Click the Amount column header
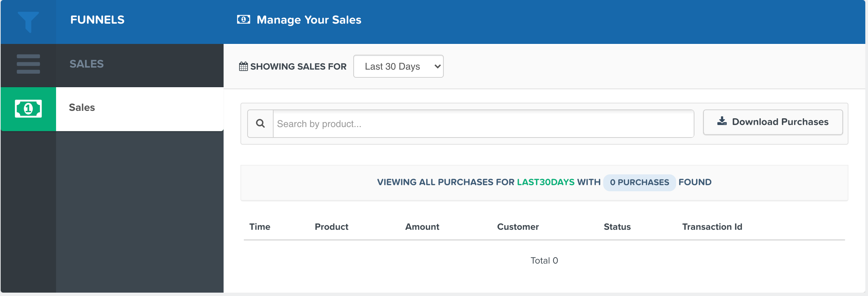Screen dimensions: 868x296 pyautogui.click(x=422, y=227)
